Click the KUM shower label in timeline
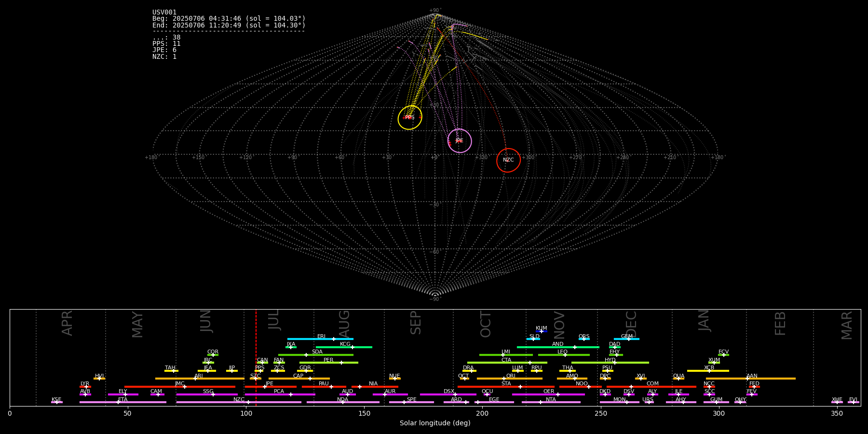The width and height of the screenshot is (868, 434). [x=542, y=328]
